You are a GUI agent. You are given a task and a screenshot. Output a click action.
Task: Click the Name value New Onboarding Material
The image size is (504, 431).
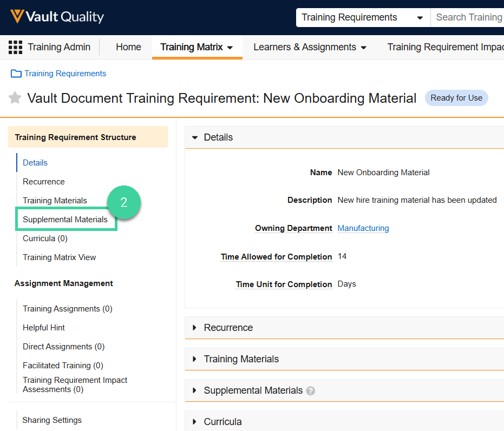click(383, 173)
